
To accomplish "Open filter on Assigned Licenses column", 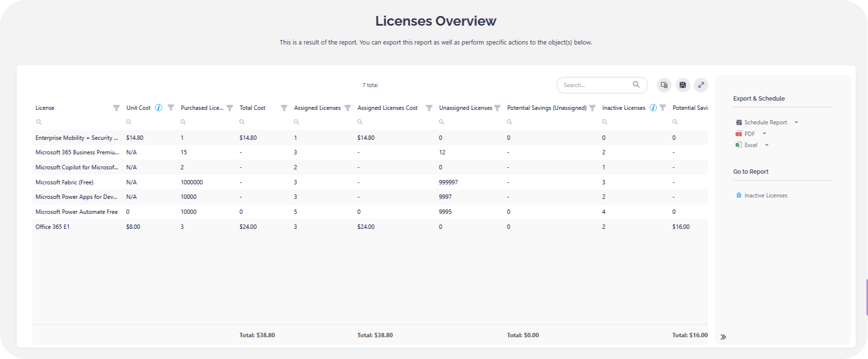I will pos(347,108).
